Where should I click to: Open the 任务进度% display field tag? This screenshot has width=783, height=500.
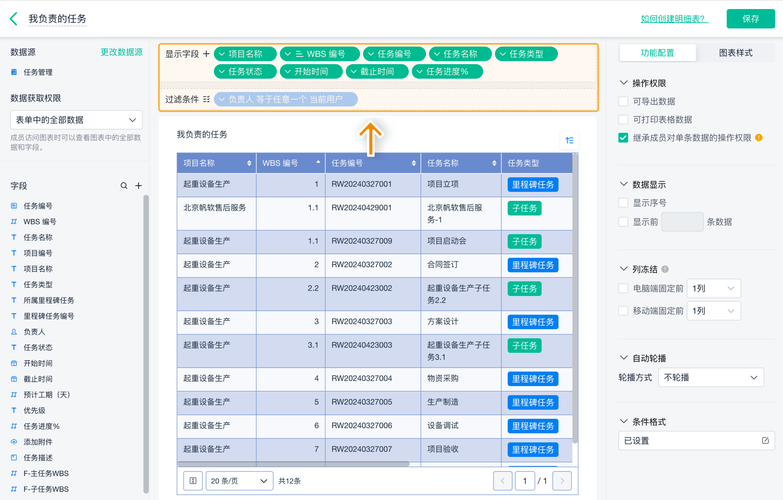coord(447,71)
